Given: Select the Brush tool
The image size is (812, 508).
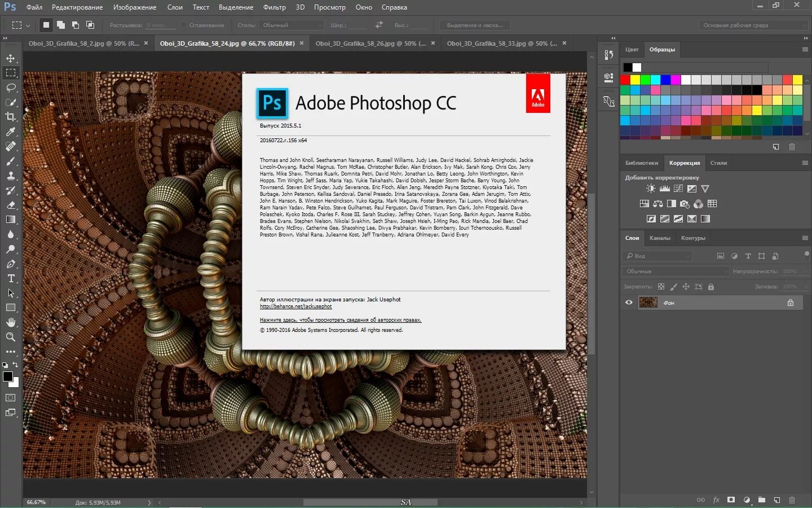Looking at the screenshot, I should click(x=11, y=161).
